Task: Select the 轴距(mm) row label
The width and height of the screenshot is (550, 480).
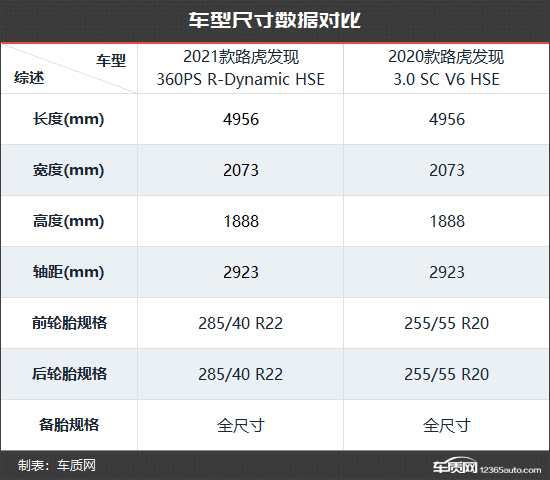Action: [x=68, y=272]
